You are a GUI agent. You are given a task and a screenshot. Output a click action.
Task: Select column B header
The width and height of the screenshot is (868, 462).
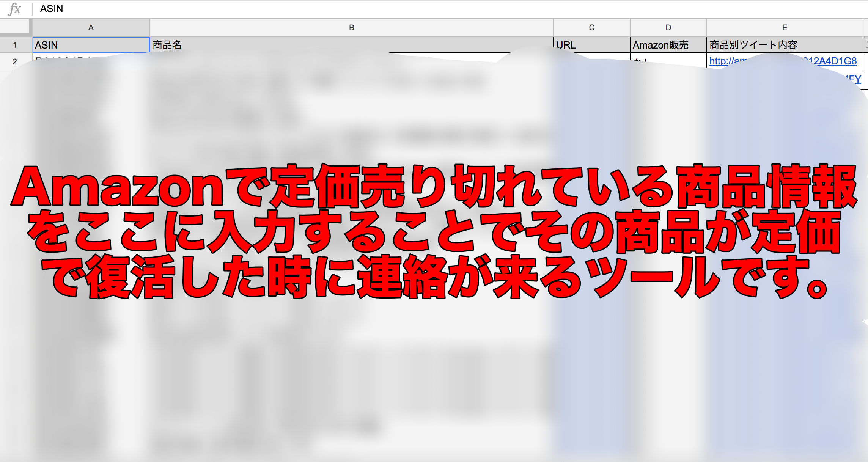pyautogui.click(x=352, y=28)
